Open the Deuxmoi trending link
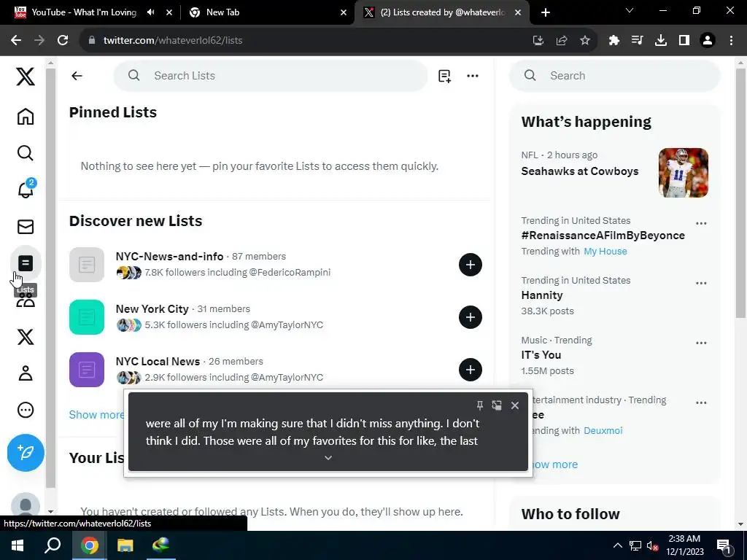 (603, 430)
